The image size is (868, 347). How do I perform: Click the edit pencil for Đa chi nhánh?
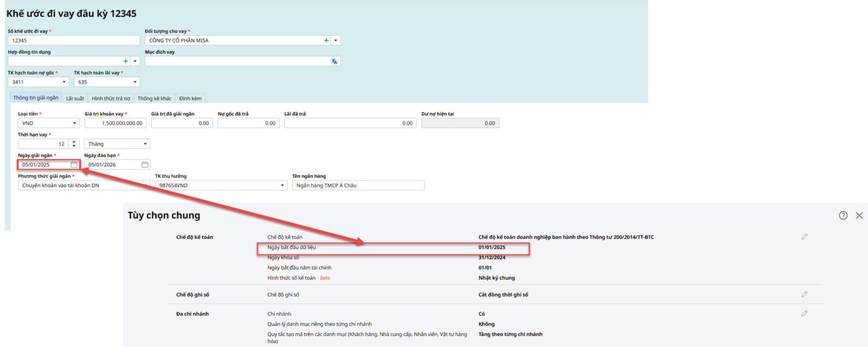pyautogui.click(x=805, y=313)
